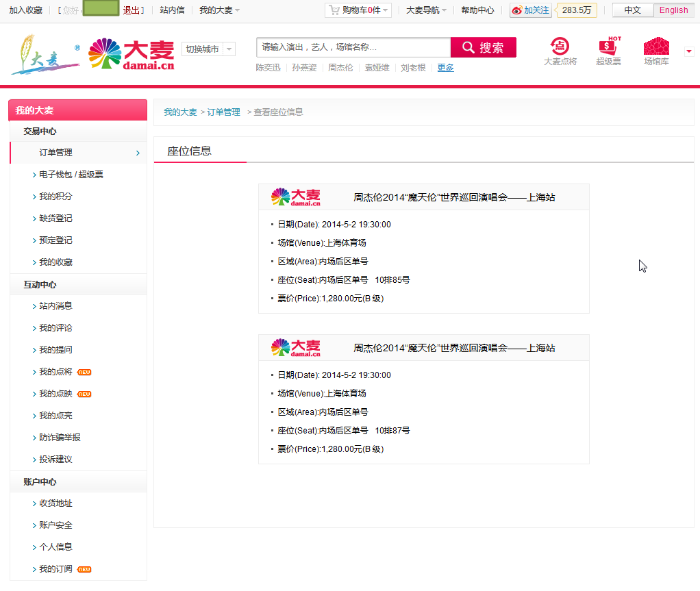Open 预定登记 in sidebar
The height and width of the screenshot is (591, 700).
point(55,240)
